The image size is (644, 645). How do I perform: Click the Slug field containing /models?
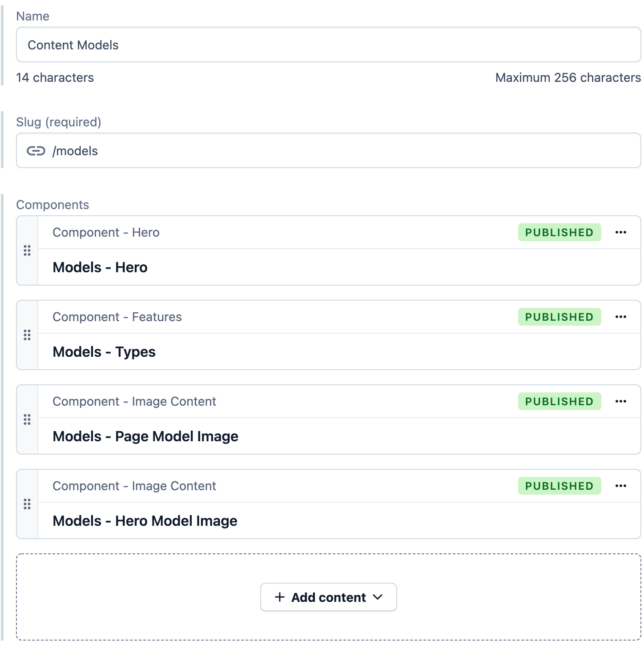tap(328, 150)
